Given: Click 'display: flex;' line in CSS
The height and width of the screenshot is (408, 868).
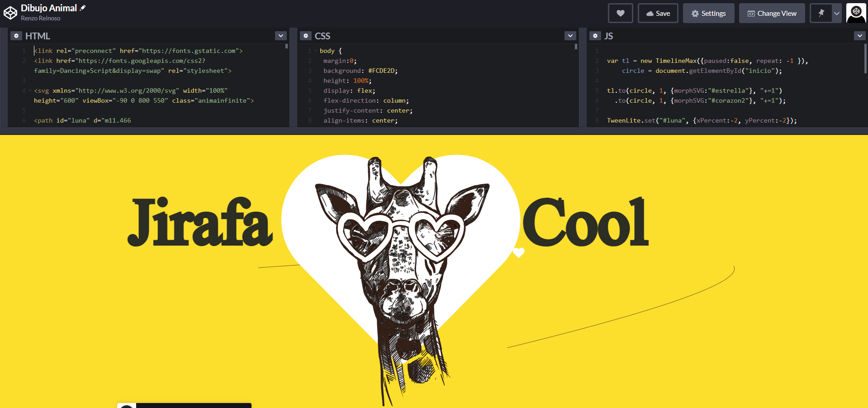Looking at the screenshot, I should (x=349, y=90).
